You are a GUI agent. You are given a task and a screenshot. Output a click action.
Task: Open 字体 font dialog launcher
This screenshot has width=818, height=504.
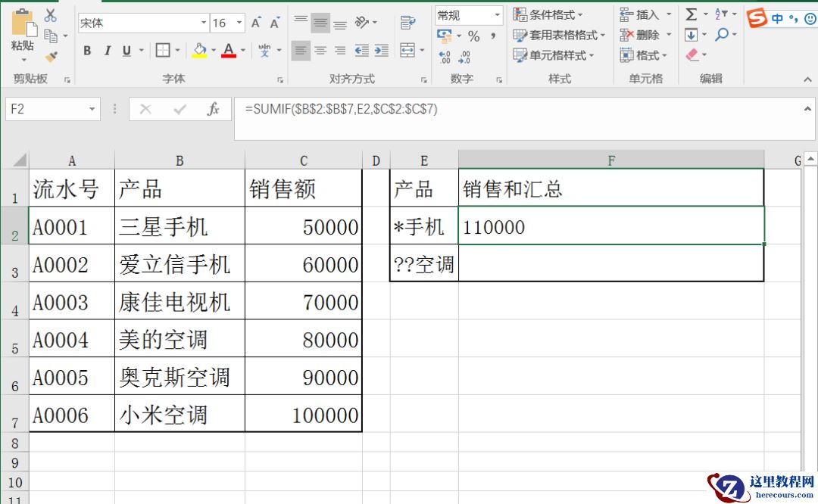(280, 79)
